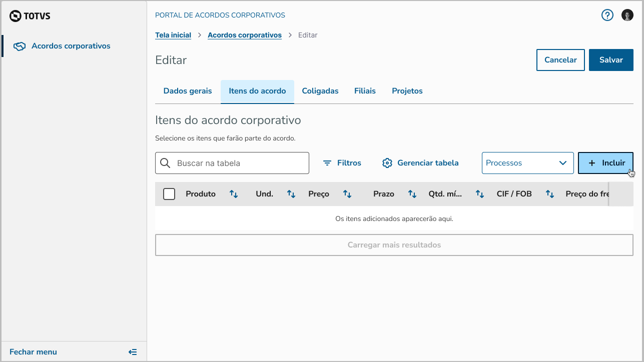
Task: Click the TOTVS logo
Action: 30,16
